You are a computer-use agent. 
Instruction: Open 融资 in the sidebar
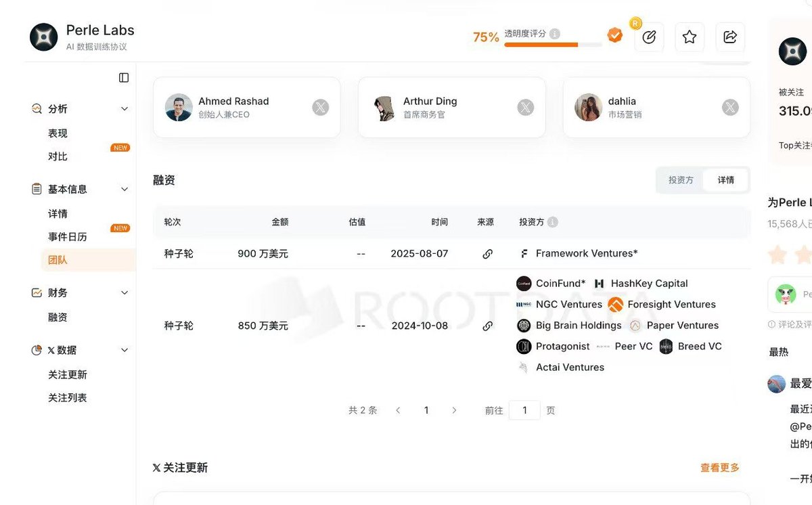tap(58, 317)
